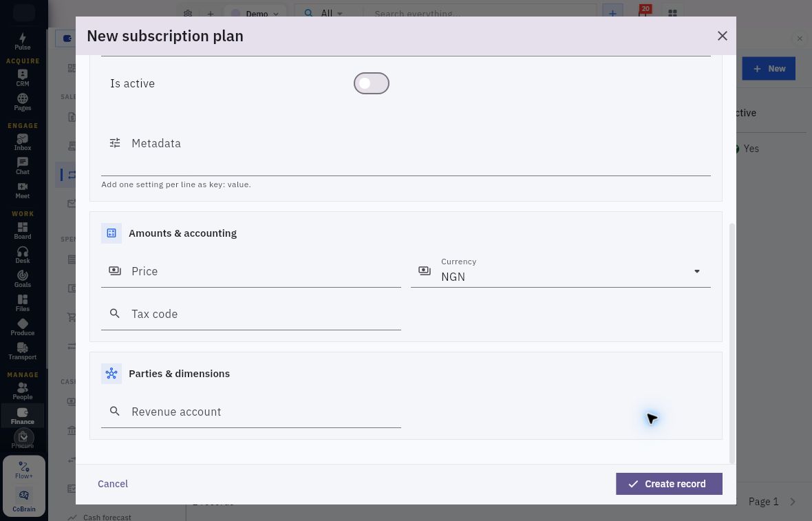Click the Parties & dimensions section icon

[x=111, y=374]
